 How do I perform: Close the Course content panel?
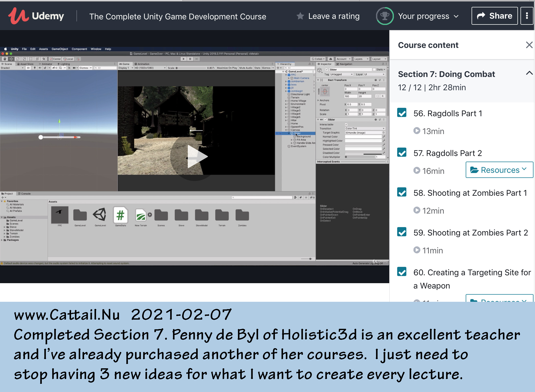coord(529,45)
